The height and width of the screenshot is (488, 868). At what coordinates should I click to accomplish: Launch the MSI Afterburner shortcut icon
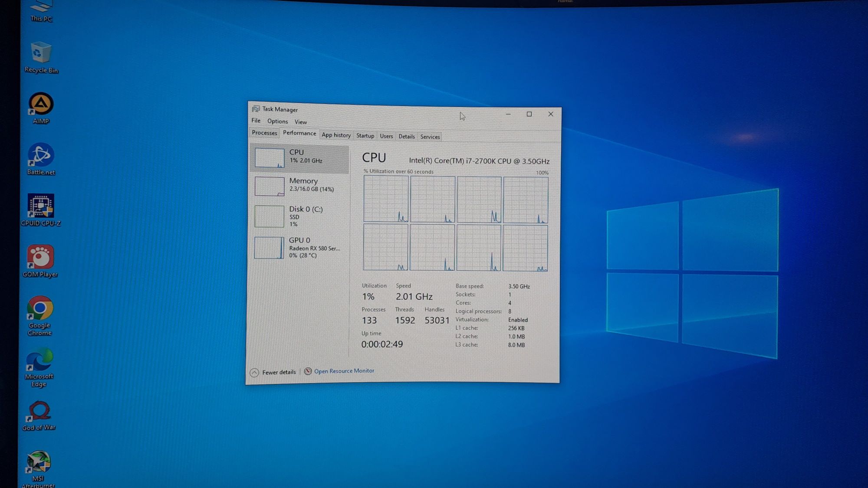click(x=38, y=462)
